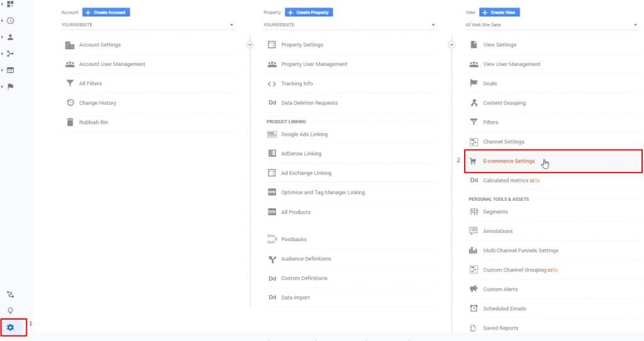
Task: Open the Attribution icon above the lightbulb
Action: (10, 295)
